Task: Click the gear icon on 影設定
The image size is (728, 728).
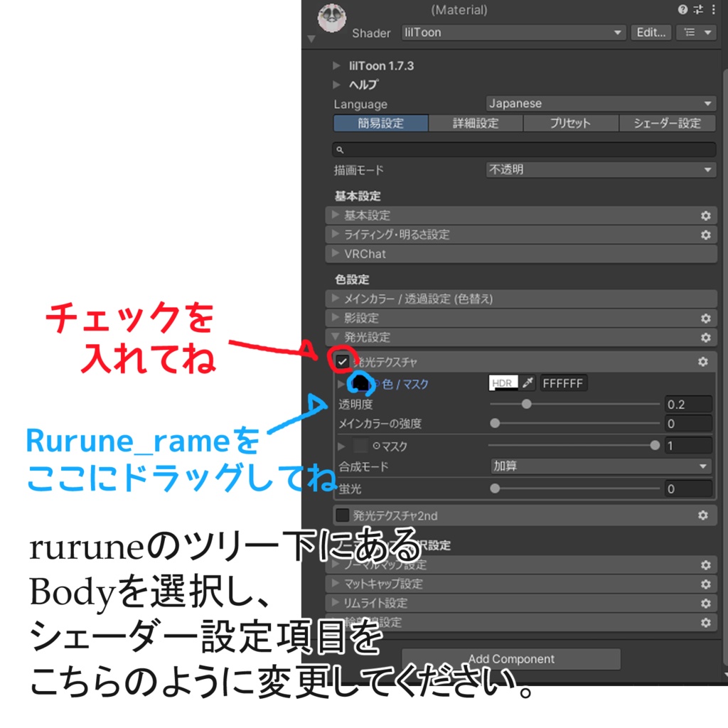Action: pos(705,318)
